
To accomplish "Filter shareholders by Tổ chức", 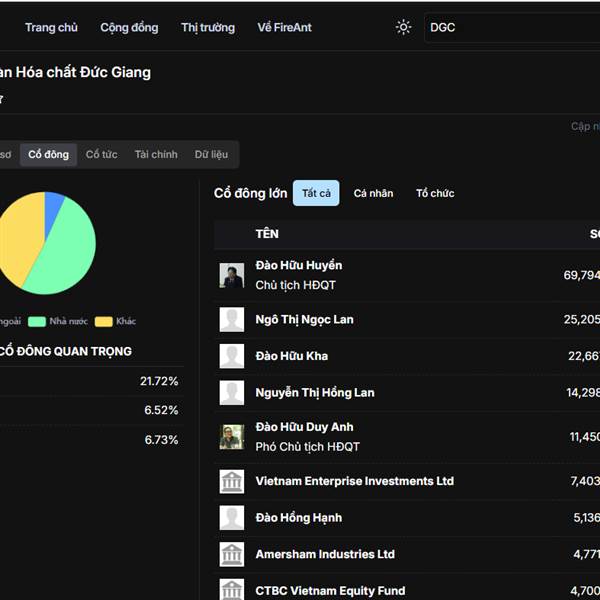I will [x=435, y=193].
